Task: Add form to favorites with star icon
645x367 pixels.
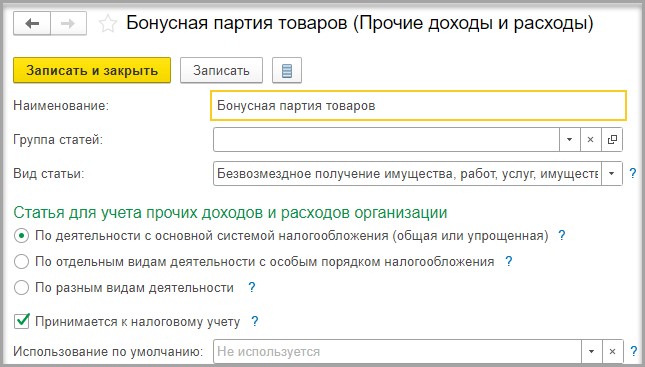Action: [107, 23]
